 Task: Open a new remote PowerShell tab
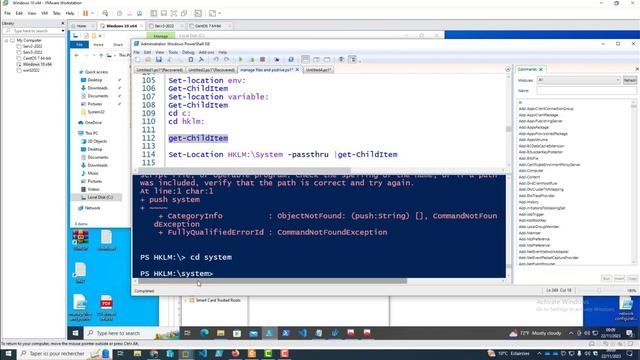[x=276, y=60]
